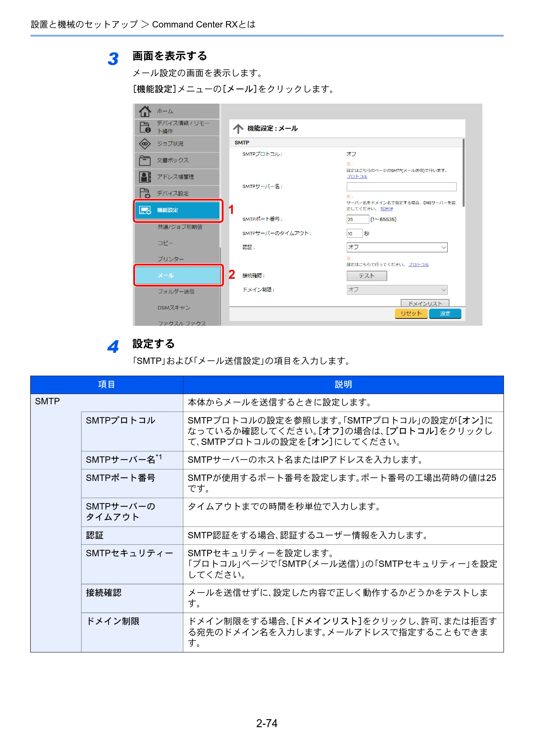
Task: Click the SMTPポート番号 field showing 25
Action: (358, 219)
